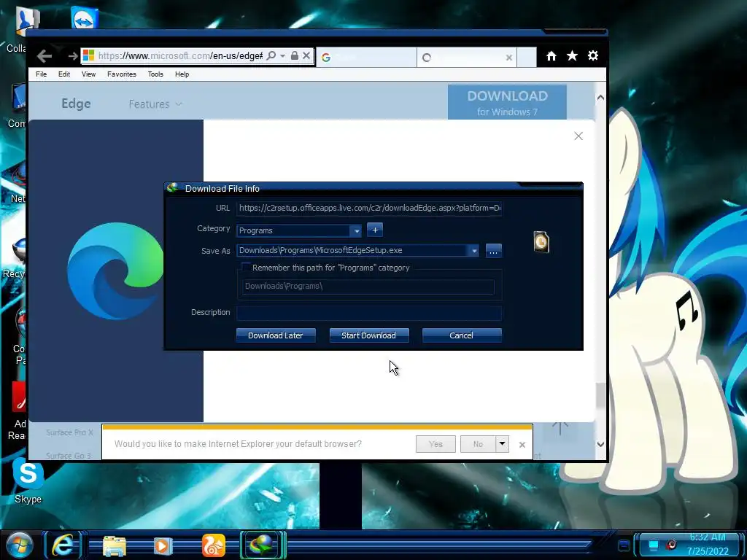Select TeamViewer desktop icon
This screenshot has width=747, height=560.
[85, 19]
